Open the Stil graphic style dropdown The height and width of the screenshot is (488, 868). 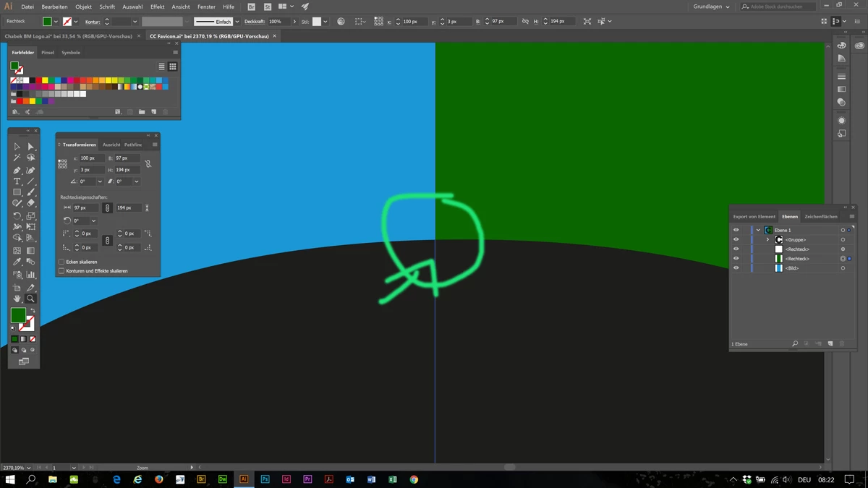(325, 22)
